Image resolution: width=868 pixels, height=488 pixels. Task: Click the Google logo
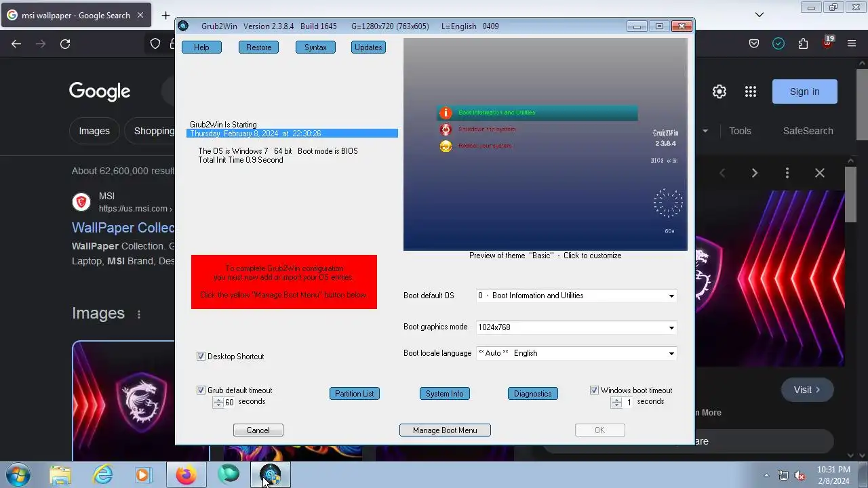click(x=100, y=91)
